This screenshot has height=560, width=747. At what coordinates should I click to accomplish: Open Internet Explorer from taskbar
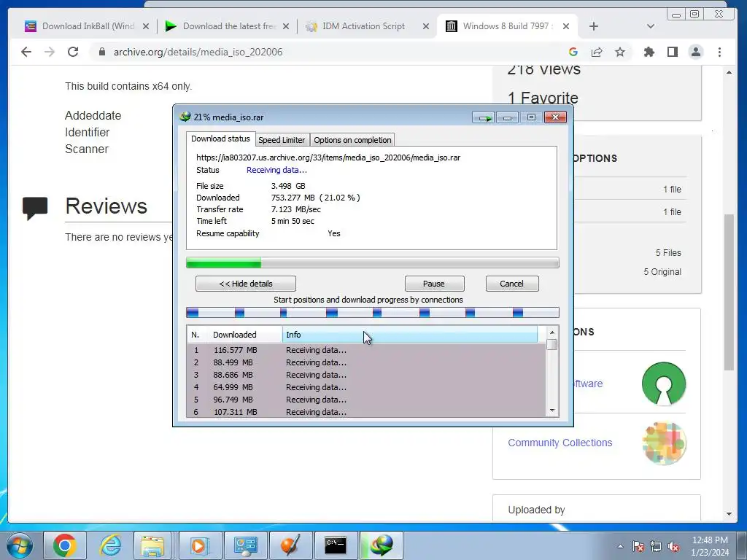click(x=110, y=545)
